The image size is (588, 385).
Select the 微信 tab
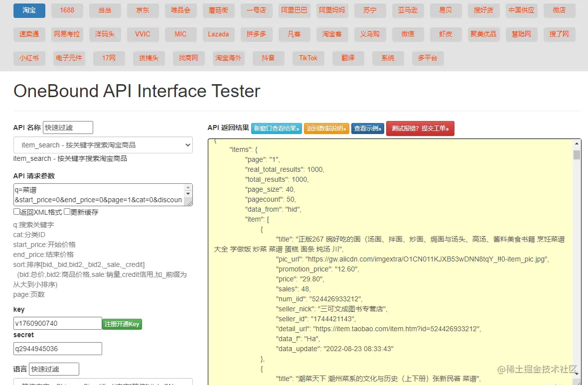click(408, 34)
